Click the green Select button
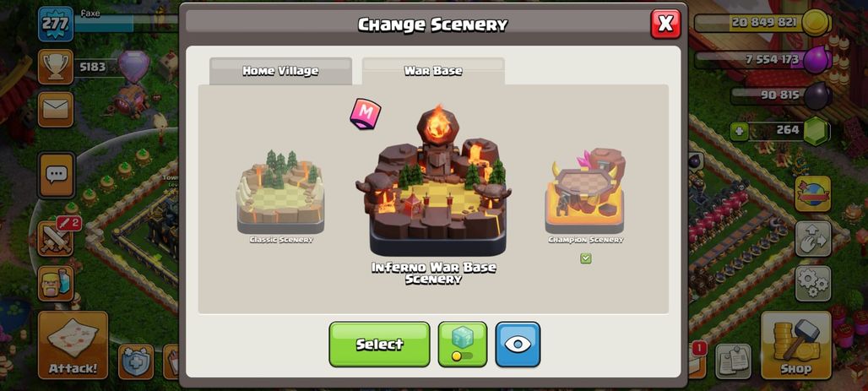Image resolution: width=868 pixels, height=391 pixels. [x=379, y=344]
